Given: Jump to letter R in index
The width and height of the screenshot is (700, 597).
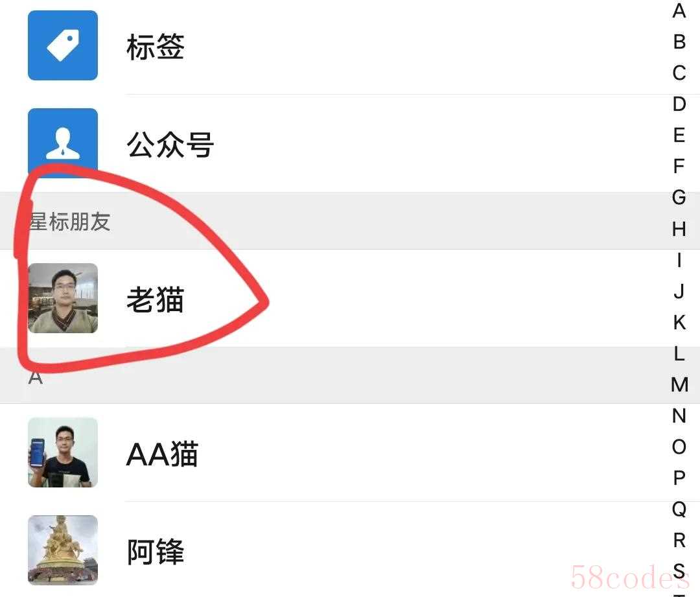Looking at the screenshot, I should [679, 541].
